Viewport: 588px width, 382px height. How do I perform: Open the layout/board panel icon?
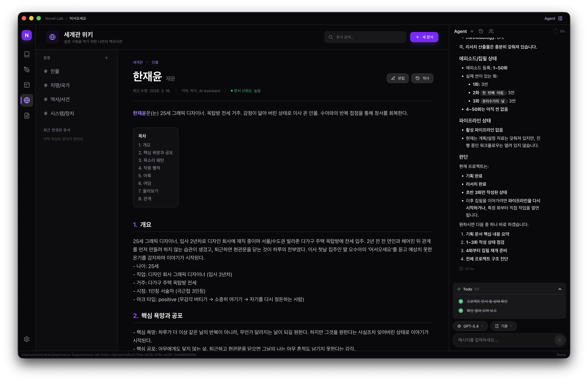(x=27, y=85)
